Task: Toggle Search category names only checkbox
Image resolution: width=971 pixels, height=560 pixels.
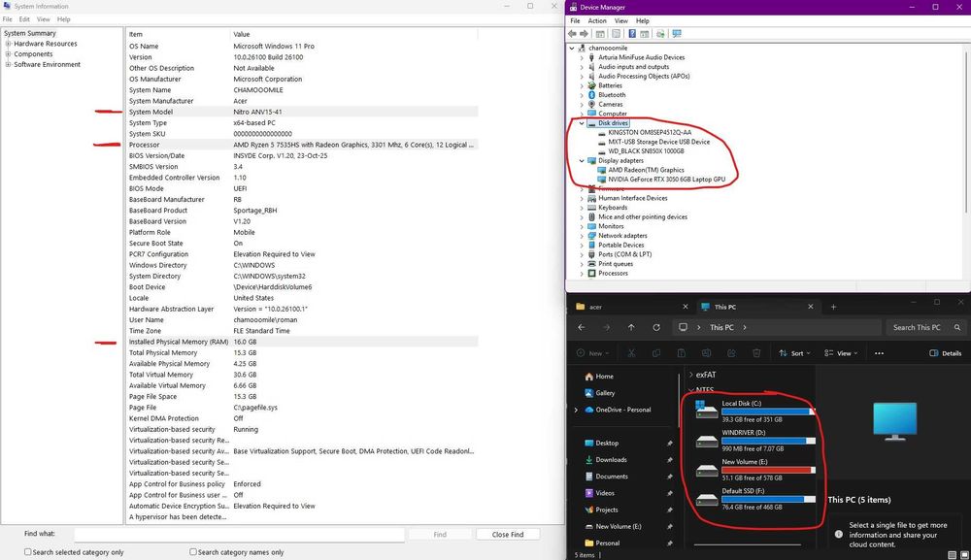Action: click(193, 552)
